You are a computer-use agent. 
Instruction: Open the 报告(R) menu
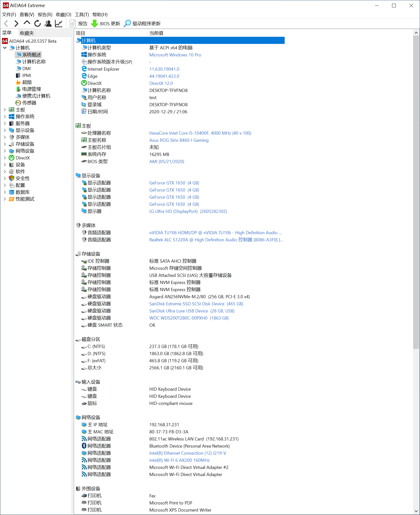click(45, 14)
